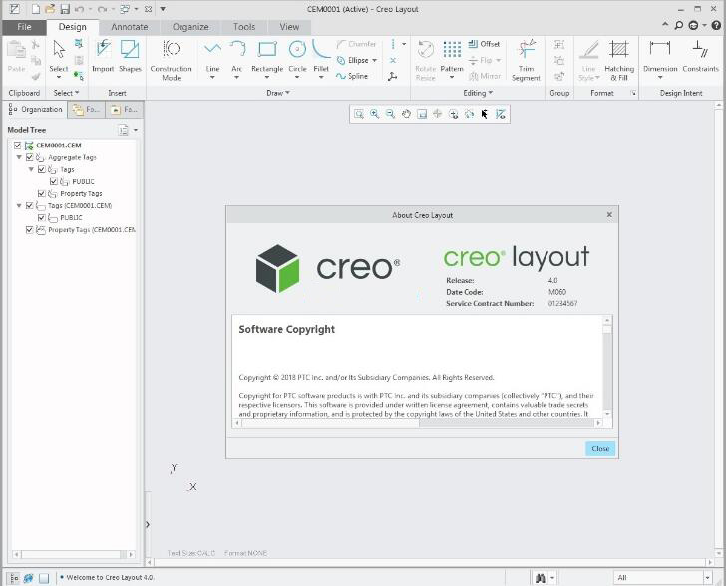Open the File menu
Viewport: 728px width, 586px height.
click(24, 27)
